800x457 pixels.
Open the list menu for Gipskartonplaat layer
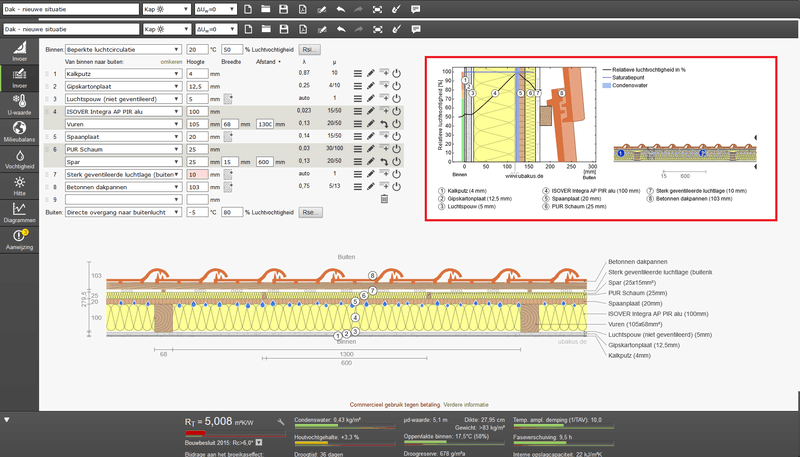coord(356,87)
